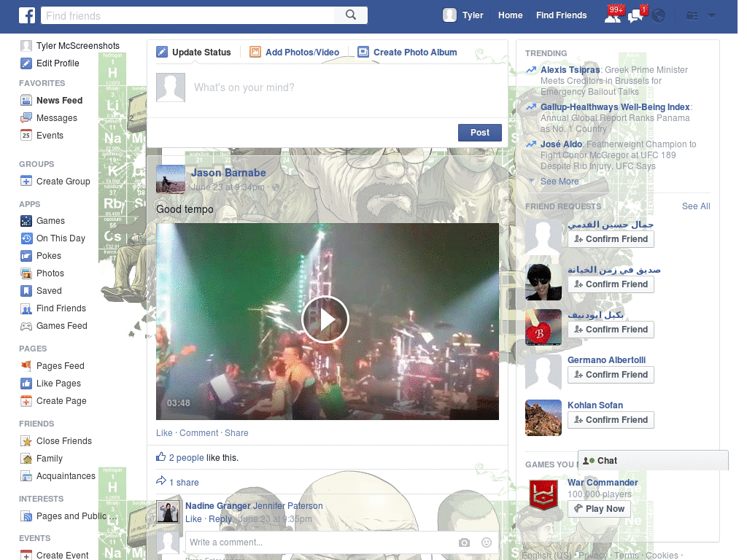The height and width of the screenshot is (560, 747).
Task: Play the Good tempo video
Action: click(325, 319)
